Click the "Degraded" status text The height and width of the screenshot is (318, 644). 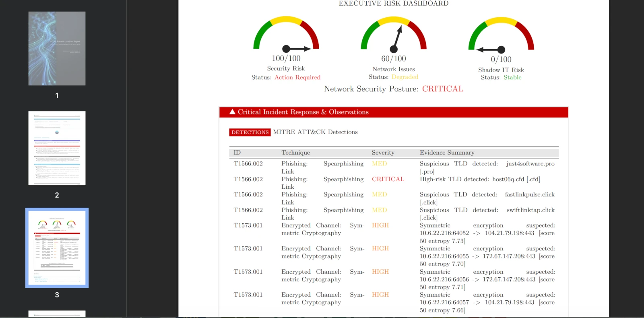point(405,77)
